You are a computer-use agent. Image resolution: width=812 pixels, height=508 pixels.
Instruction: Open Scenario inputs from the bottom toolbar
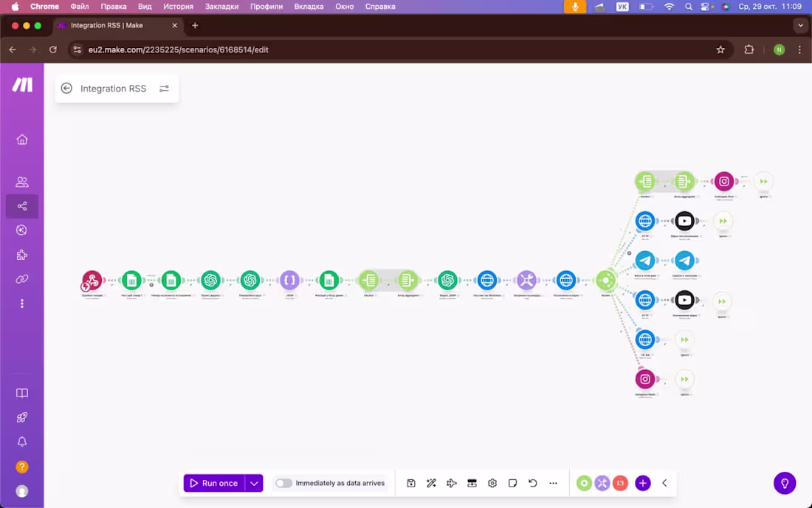click(472, 483)
